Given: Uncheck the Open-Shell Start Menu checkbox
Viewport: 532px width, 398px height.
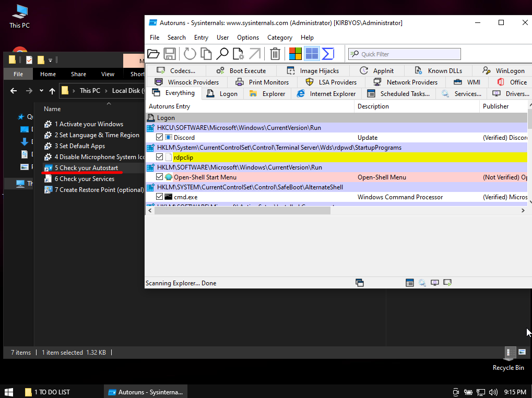Looking at the screenshot, I should coord(159,177).
